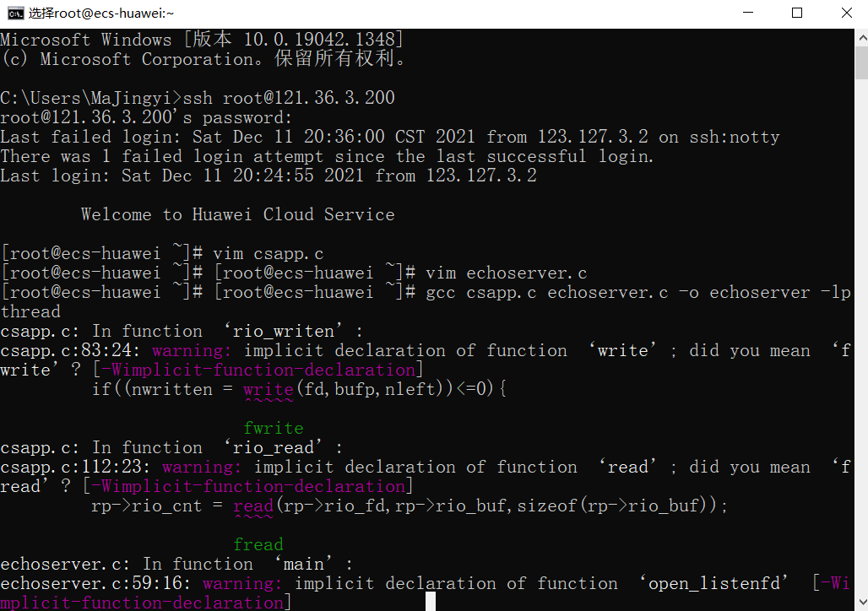The image size is (868, 611).
Task: Click '[-Wimplicit-function-declaration]' after 'read' ?
Action: [x=248, y=486]
